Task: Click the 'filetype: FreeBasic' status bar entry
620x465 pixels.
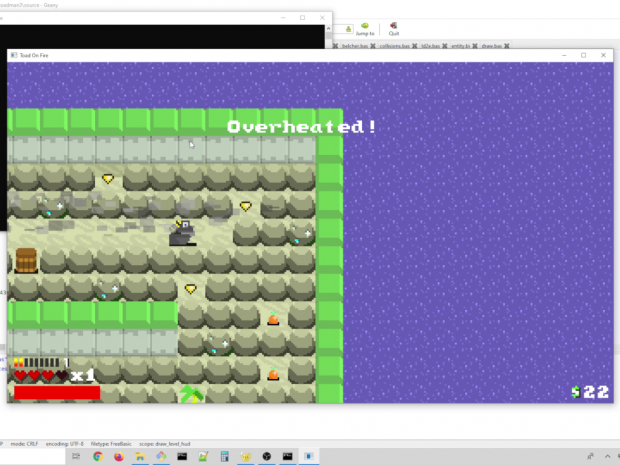Action: tap(111, 444)
